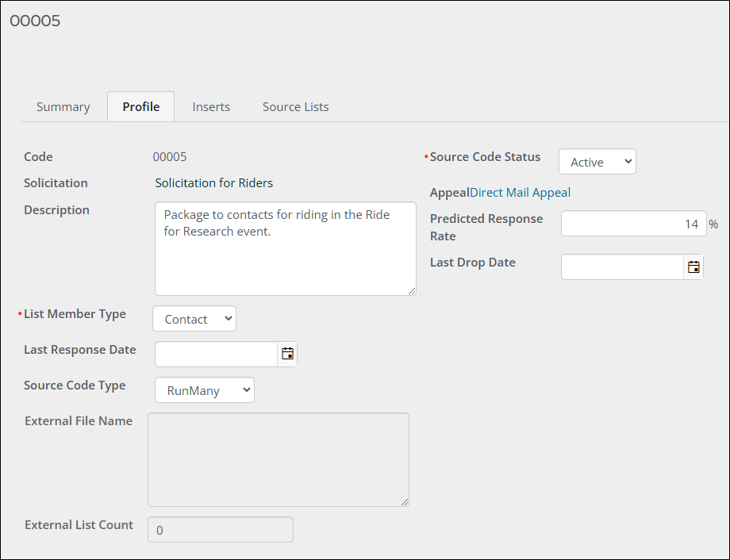This screenshot has width=730, height=560.
Task: Click the Solicitation field label
Action: coord(56,183)
